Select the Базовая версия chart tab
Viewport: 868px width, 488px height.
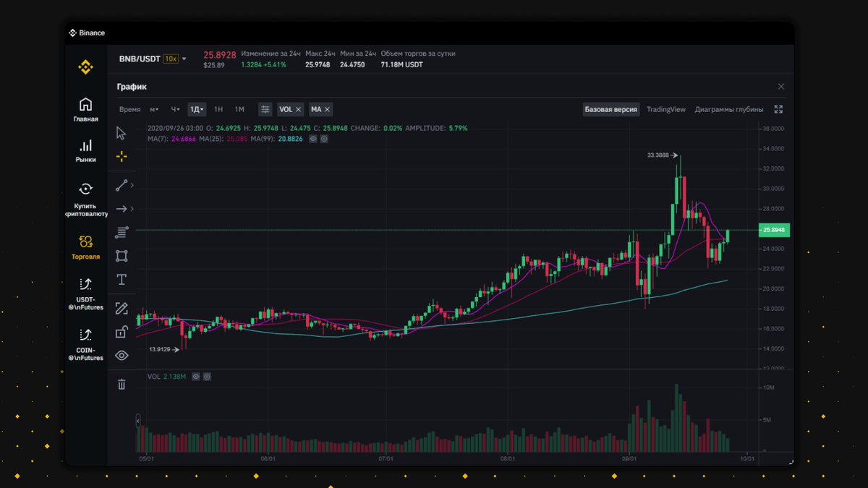611,109
